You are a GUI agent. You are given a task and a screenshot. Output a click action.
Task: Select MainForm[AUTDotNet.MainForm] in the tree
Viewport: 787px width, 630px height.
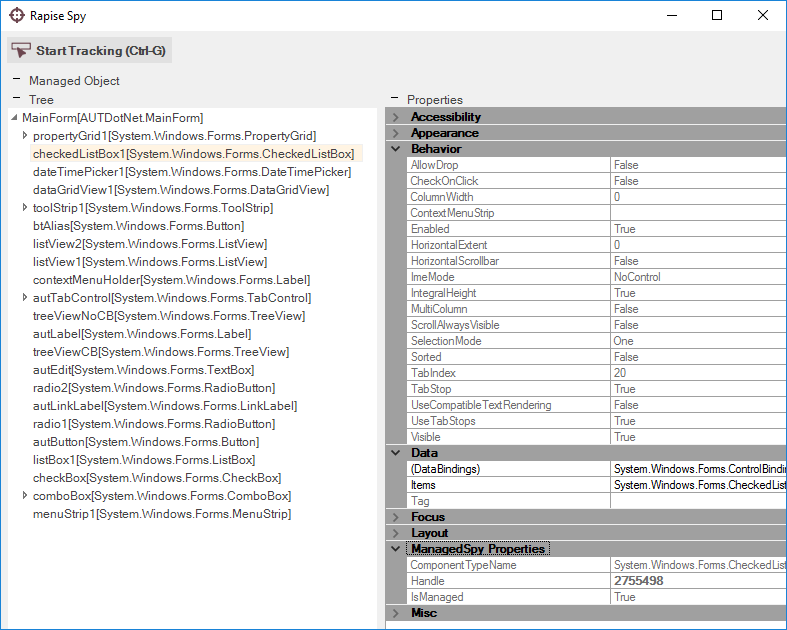(112, 118)
